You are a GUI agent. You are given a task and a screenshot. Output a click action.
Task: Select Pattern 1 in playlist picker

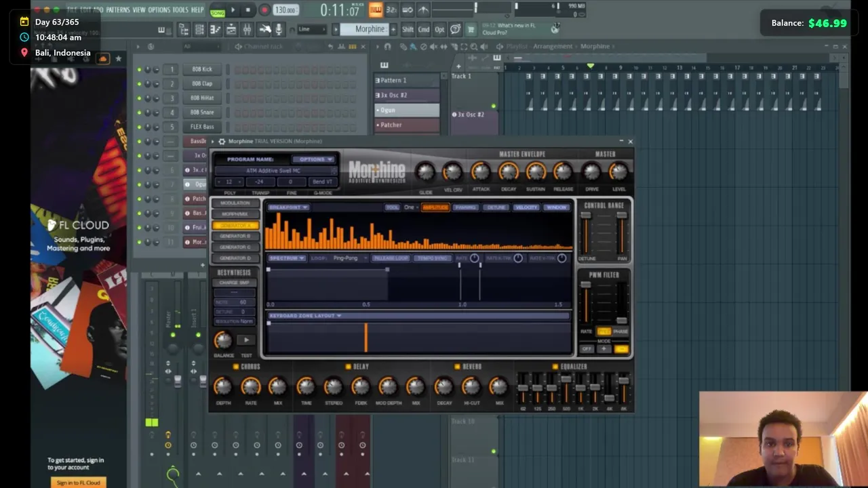(x=407, y=80)
